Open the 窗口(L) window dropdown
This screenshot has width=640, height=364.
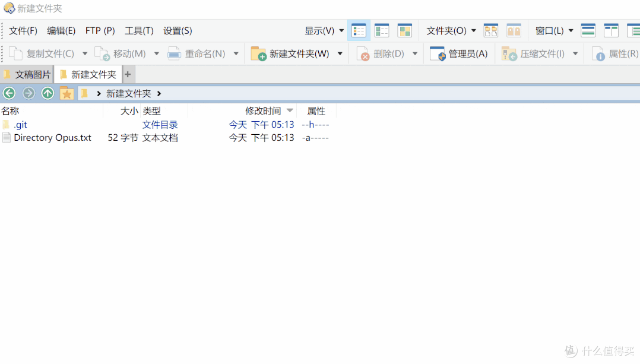(x=555, y=30)
